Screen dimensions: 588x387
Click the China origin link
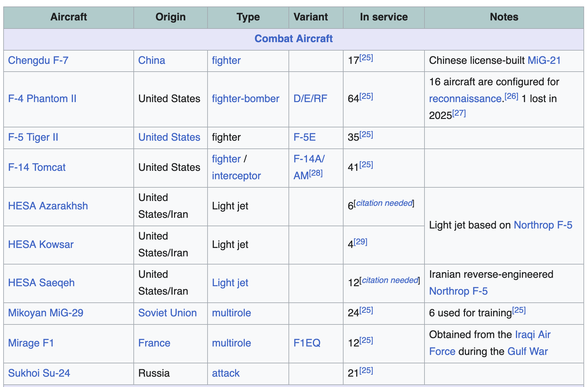coord(152,60)
